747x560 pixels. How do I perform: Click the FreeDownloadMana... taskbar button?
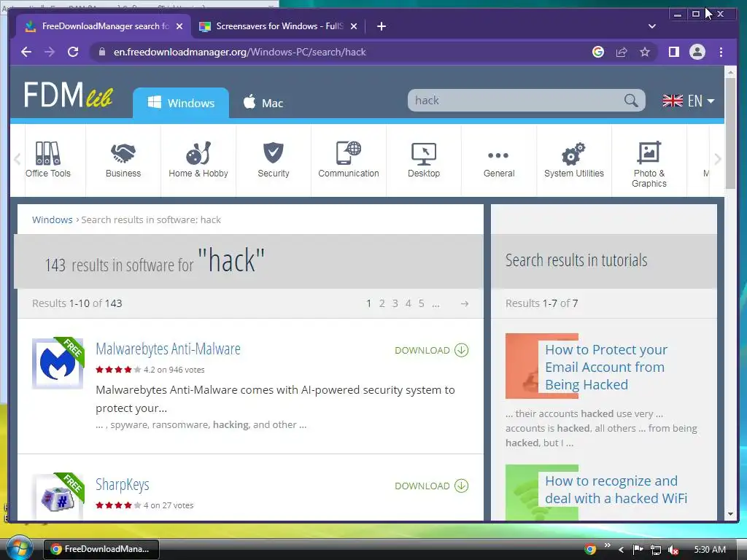click(101, 549)
